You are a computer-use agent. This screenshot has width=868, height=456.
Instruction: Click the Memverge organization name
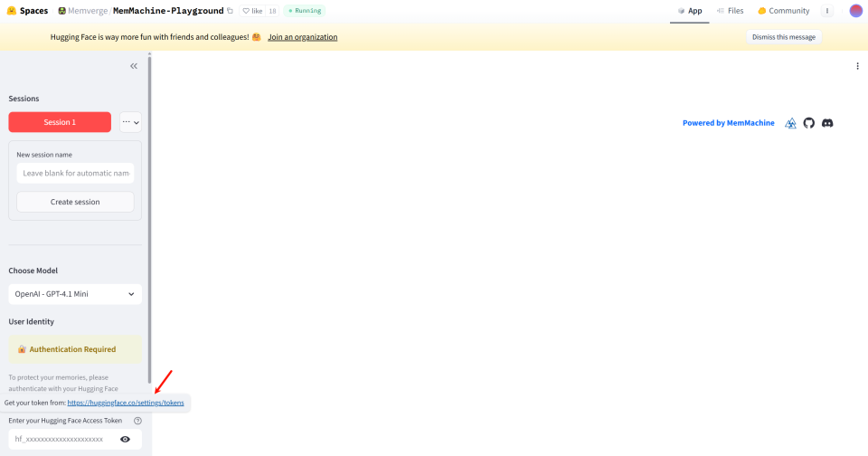88,11
